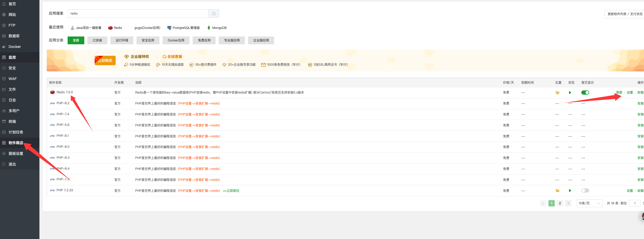The width and height of the screenshot is (644, 239).
Task: Click the 立即购买 button in banner
Action: point(105,60)
